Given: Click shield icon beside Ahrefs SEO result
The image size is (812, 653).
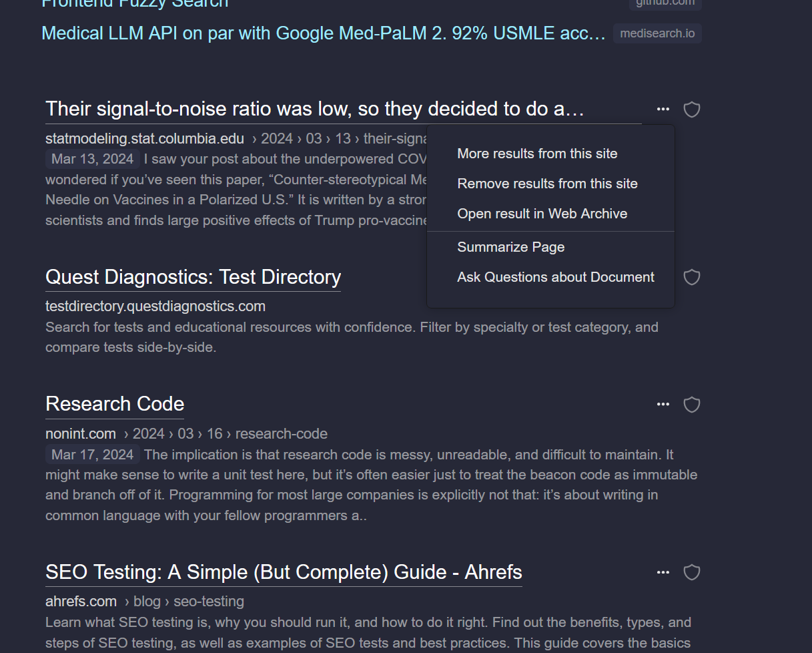Looking at the screenshot, I should [x=692, y=572].
